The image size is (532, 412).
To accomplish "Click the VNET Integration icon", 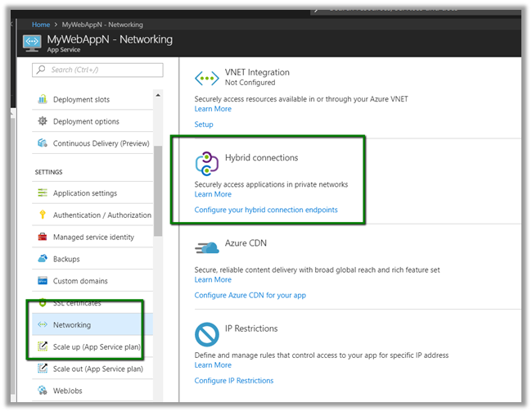I will [x=206, y=78].
